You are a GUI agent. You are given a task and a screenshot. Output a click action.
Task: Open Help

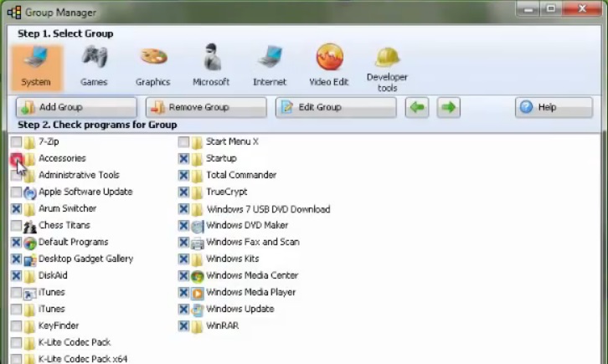(554, 107)
